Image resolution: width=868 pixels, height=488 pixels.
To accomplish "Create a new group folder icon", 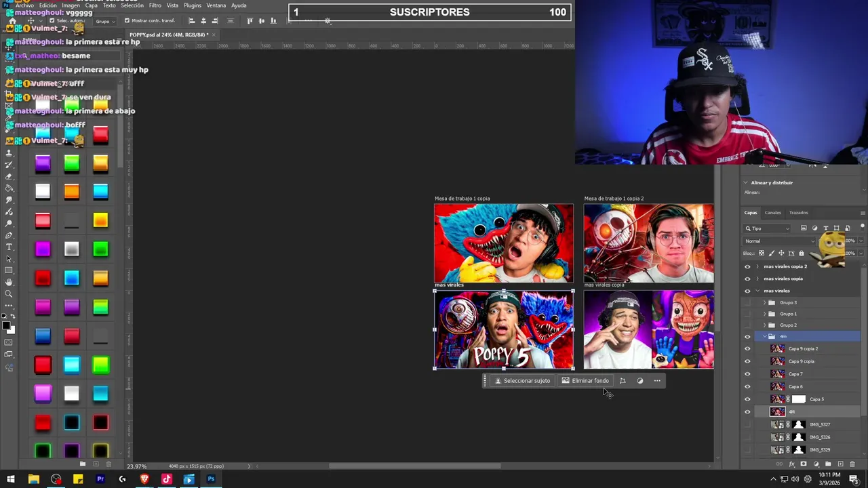I will (828, 464).
